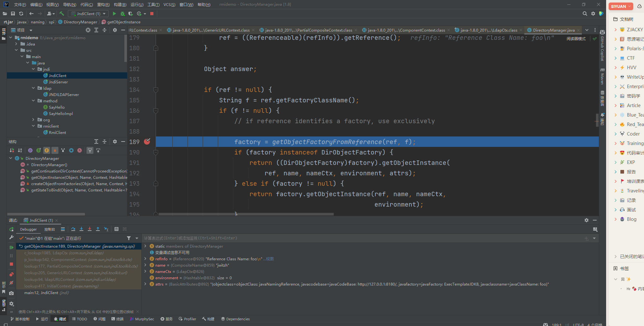This screenshot has width=644, height=326.
Task: Open the JndiClient (1) run configuration dropdown
Action: pos(88,14)
